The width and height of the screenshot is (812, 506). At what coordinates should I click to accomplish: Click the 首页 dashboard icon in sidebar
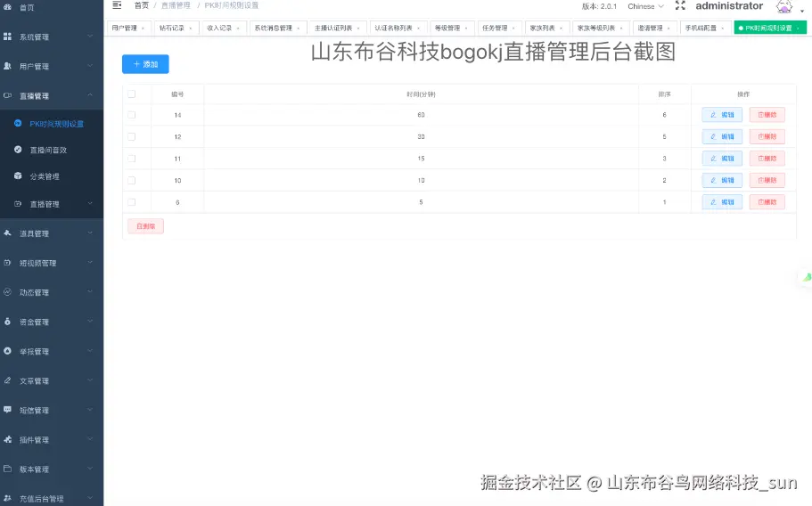pos(7,7)
